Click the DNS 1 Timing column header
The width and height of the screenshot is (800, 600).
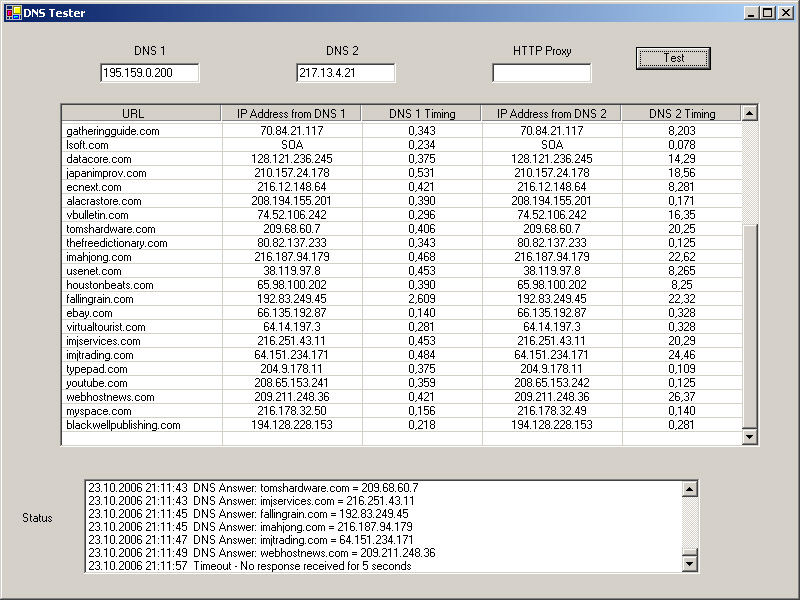421,113
